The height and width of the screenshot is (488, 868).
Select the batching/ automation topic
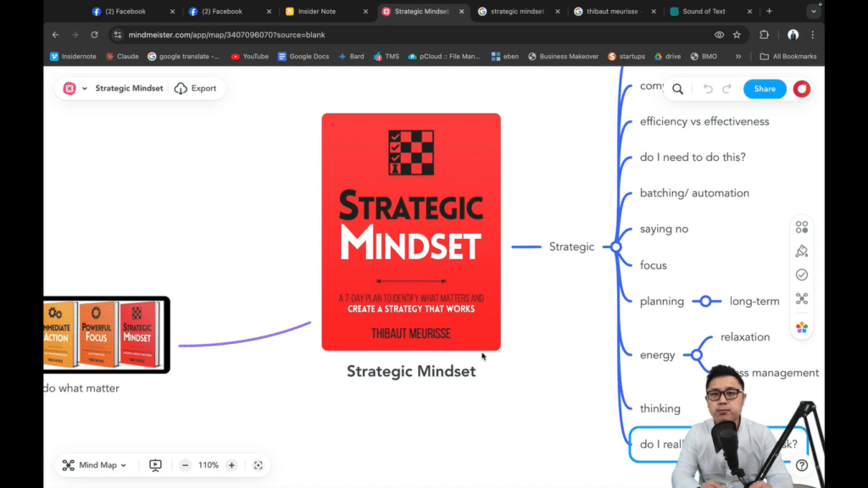(694, 193)
